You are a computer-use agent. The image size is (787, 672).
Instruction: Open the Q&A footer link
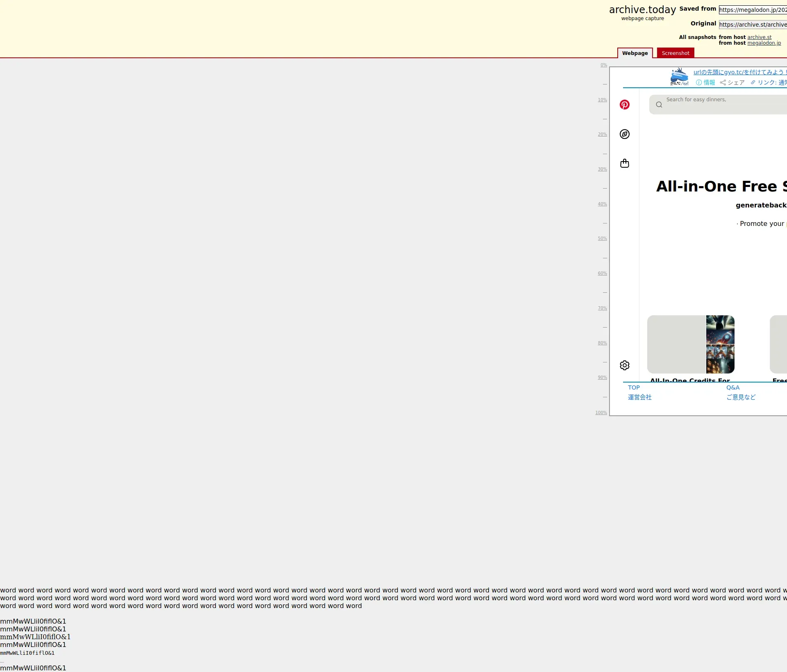pyautogui.click(x=732, y=387)
